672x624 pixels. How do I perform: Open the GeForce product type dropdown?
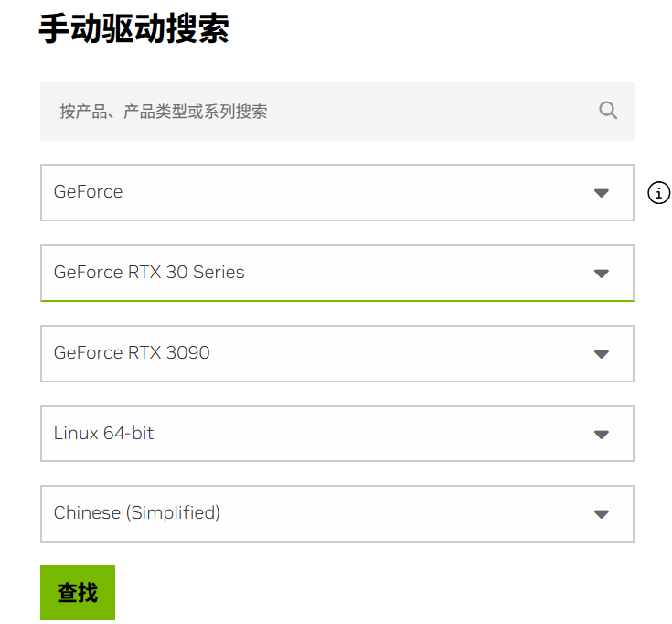click(x=337, y=192)
